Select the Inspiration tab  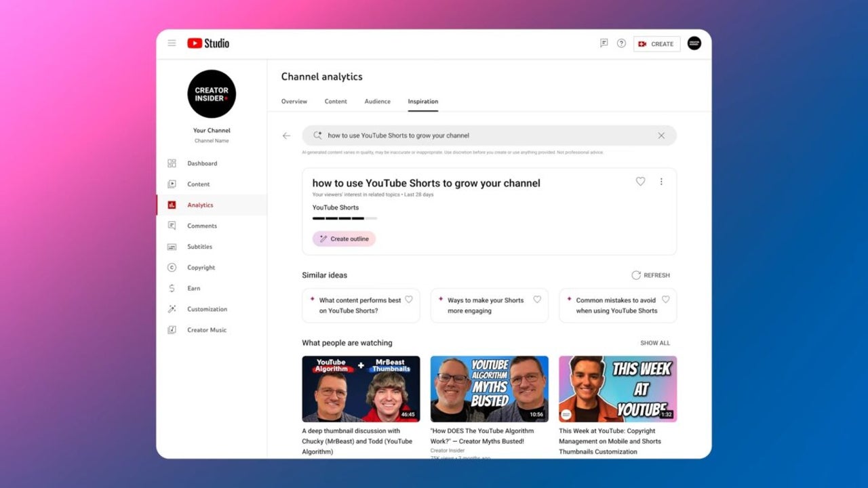[x=423, y=102]
